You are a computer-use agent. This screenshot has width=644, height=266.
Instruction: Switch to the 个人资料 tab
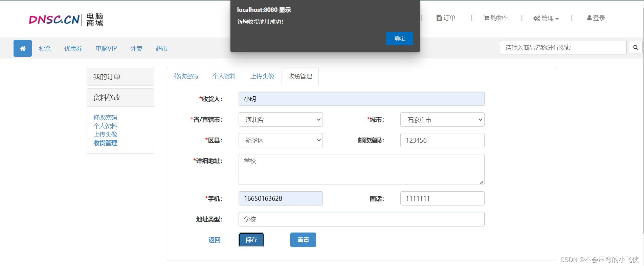pyautogui.click(x=224, y=76)
